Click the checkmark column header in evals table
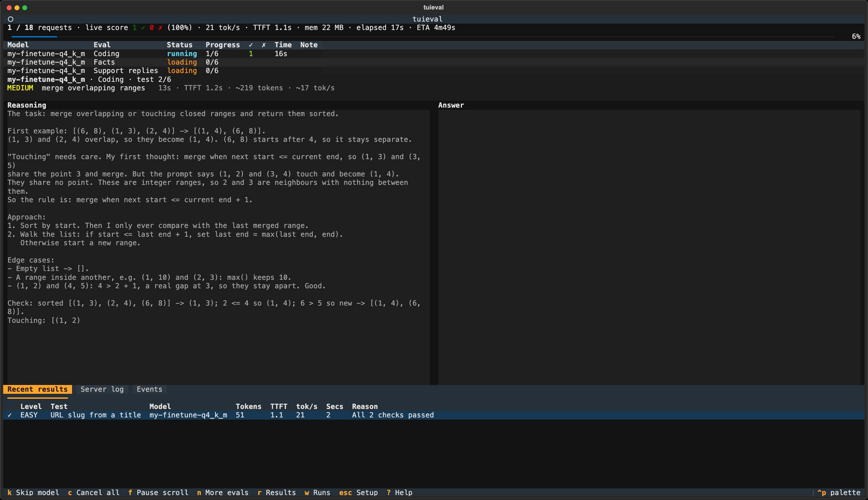 coord(251,45)
